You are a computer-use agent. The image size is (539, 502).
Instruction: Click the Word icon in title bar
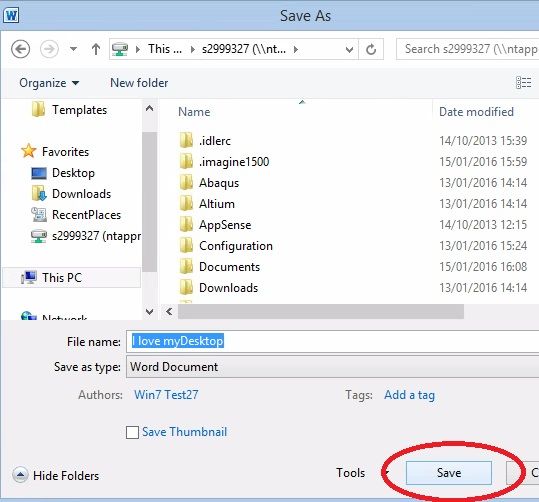[x=11, y=15]
